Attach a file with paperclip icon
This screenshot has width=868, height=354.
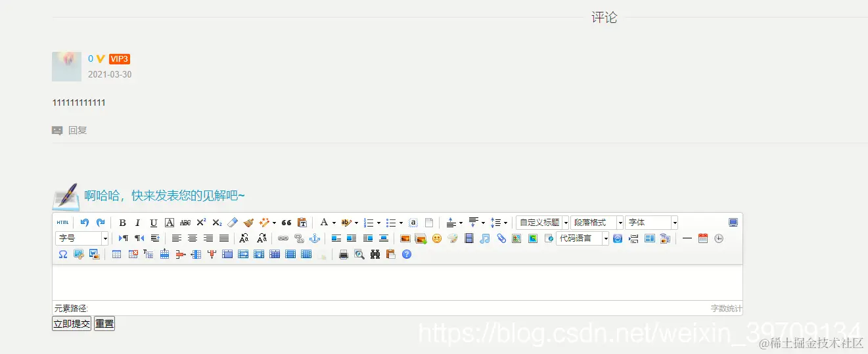point(501,238)
